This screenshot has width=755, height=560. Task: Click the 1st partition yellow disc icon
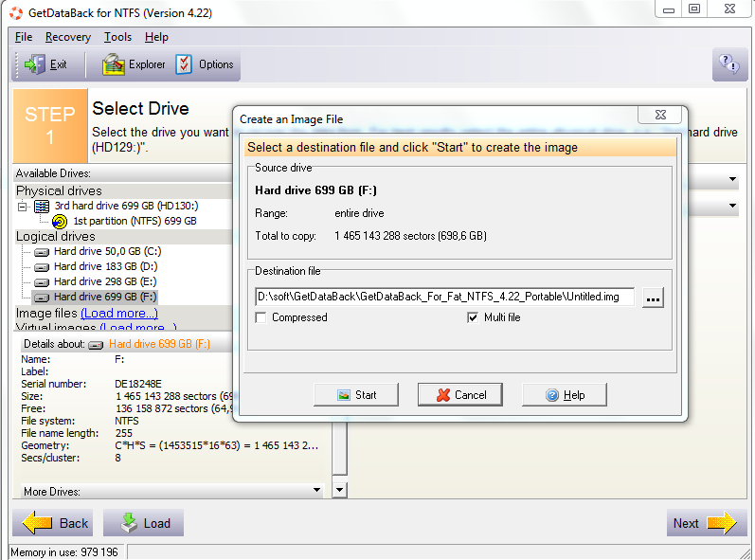60,222
